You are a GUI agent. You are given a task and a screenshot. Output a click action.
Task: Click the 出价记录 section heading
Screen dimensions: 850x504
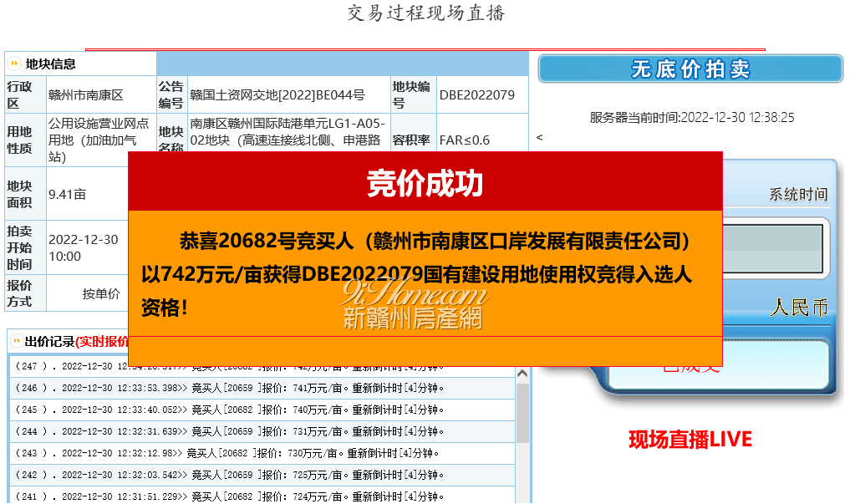(49, 341)
